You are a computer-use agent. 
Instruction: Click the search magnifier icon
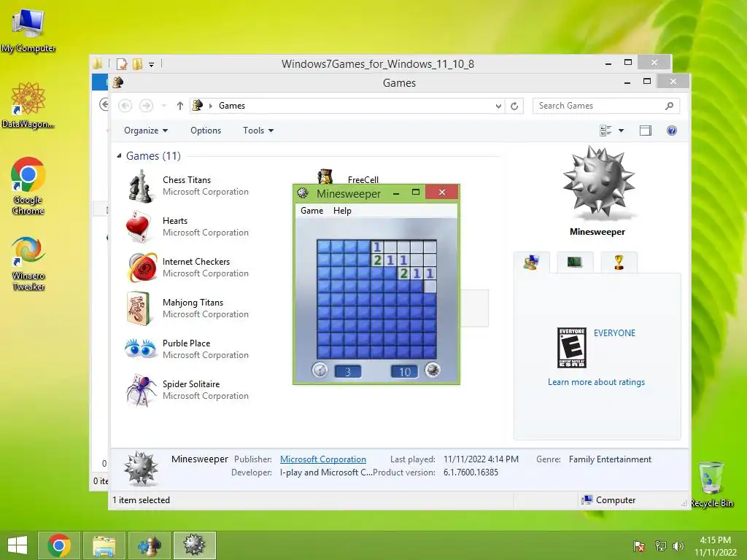[670, 106]
